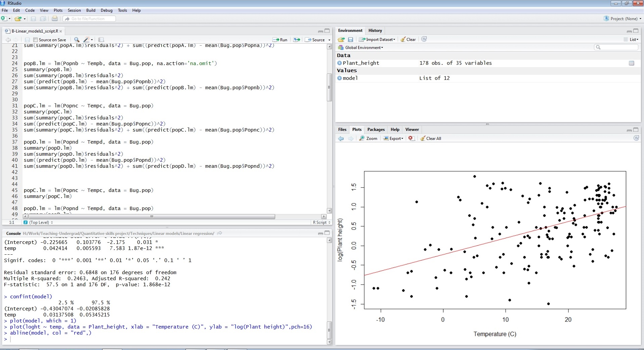The image size is (644, 350).
Task: Refresh the Environment pane listing
Action: (424, 39)
